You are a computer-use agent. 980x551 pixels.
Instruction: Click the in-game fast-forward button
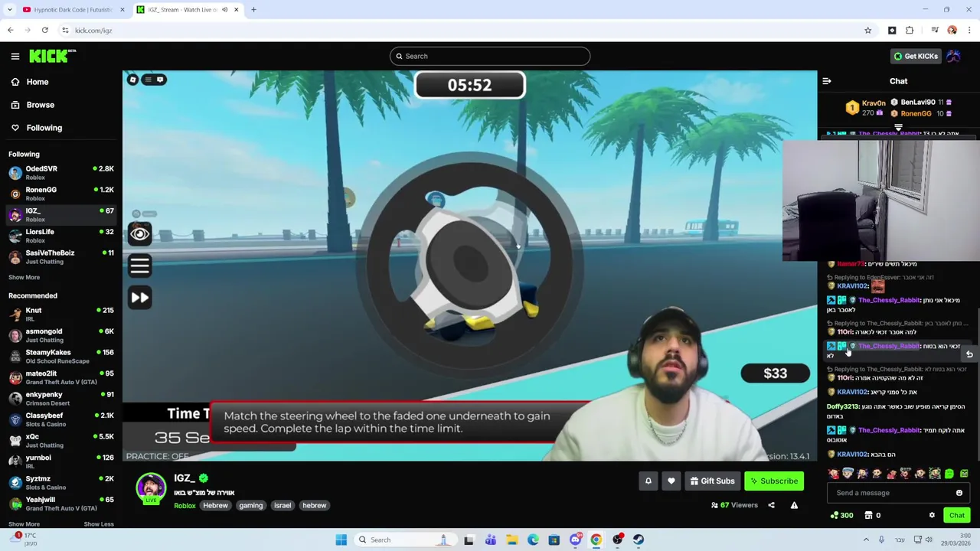(139, 298)
